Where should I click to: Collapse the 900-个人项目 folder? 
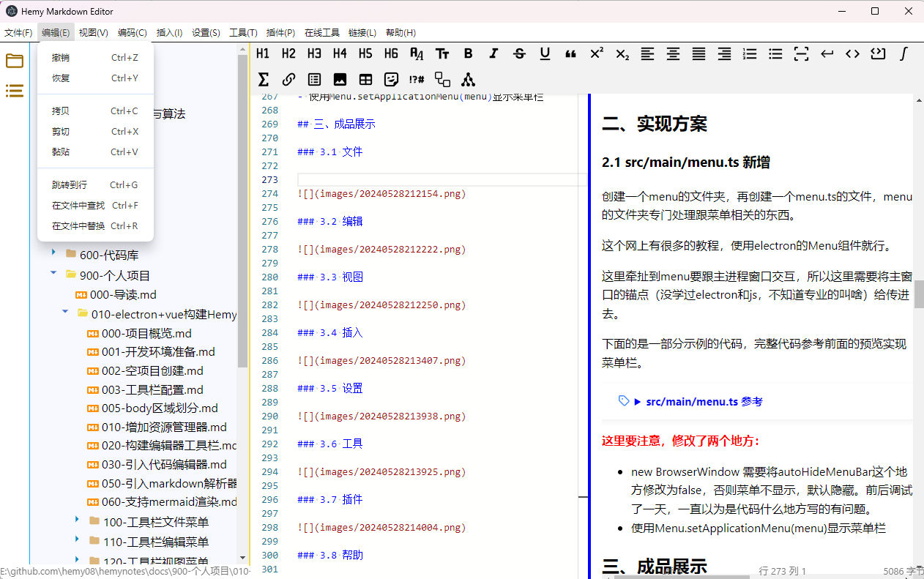click(x=53, y=273)
